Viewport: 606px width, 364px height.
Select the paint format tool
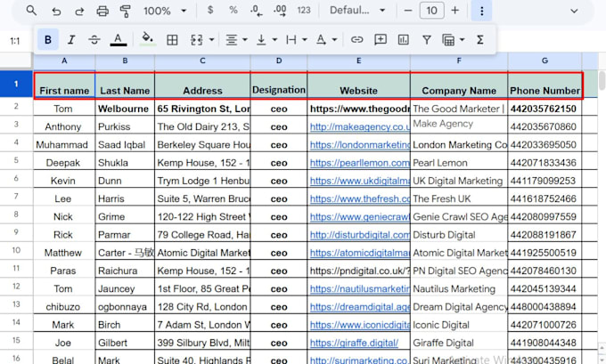[126, 11]
